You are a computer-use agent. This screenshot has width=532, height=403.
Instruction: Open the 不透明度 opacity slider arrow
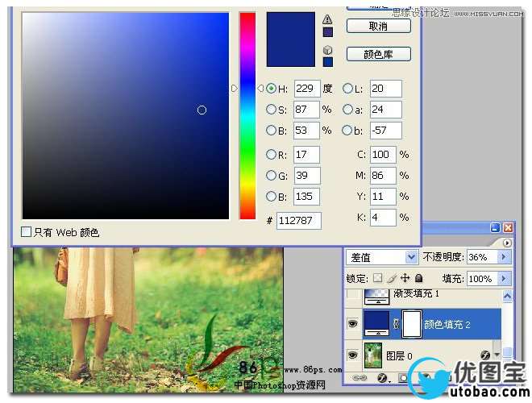coord(504,257)
